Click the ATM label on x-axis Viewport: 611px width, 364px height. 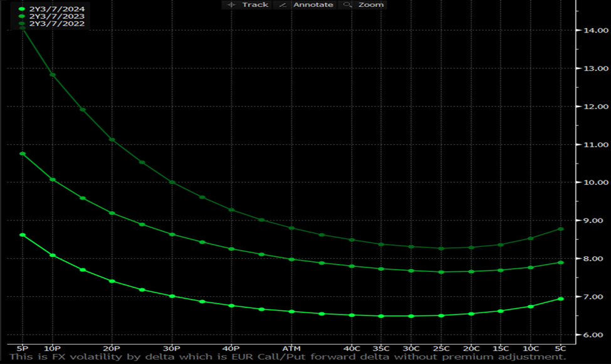tap(291, 348)
